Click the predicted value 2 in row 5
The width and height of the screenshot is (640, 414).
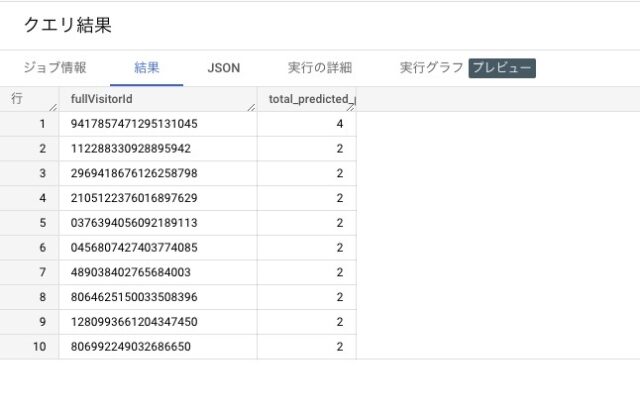(340, 223)
